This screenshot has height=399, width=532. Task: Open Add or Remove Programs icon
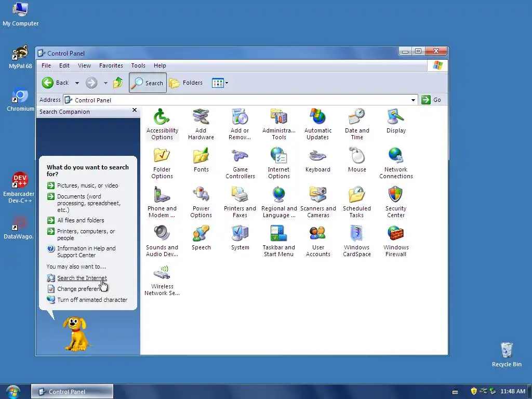click(240, 124)
